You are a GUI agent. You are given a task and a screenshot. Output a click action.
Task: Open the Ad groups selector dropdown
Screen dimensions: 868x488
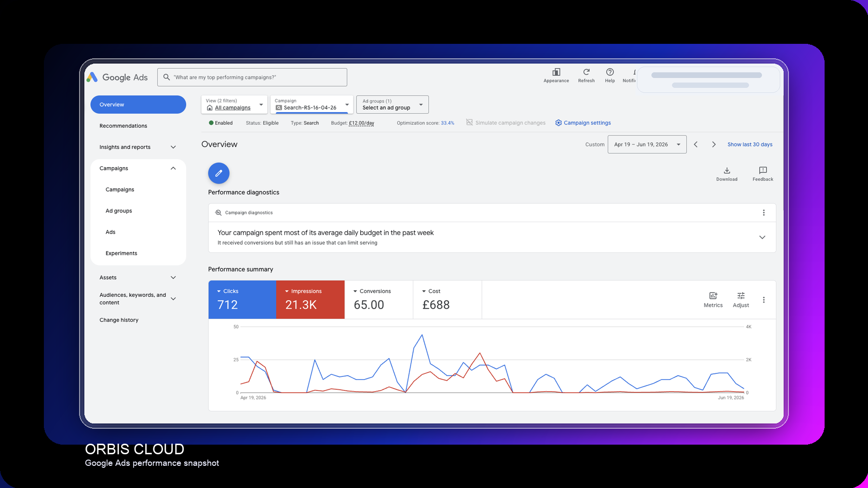(393, 105)
